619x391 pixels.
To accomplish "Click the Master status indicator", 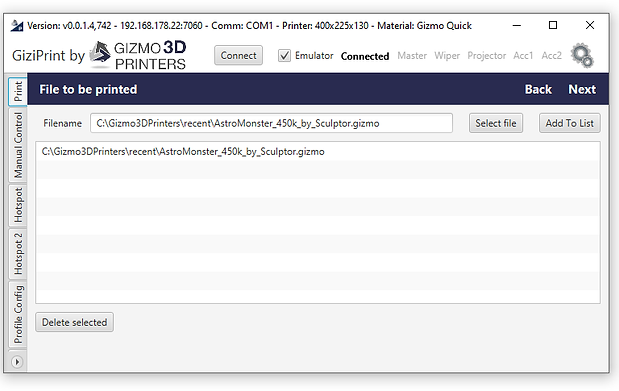I will (x=412, y=56).
